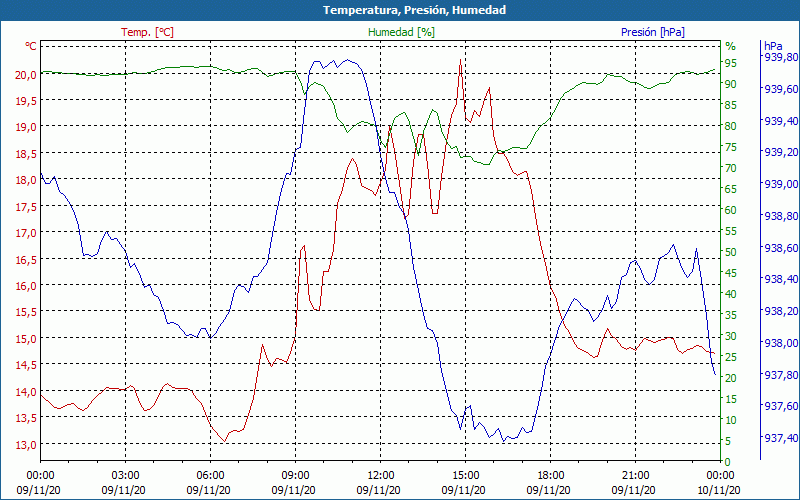This screenshot has height=500, width=800.
Task: Click the green 'Humedad [%]' legend label
Action: coord(401,32)
